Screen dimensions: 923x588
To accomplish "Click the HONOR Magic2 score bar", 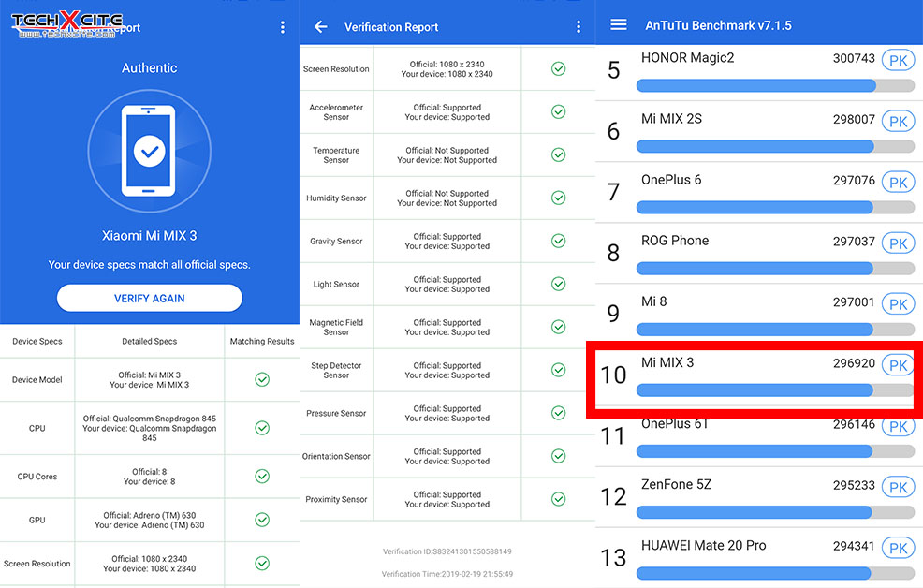I will (775, 86).
